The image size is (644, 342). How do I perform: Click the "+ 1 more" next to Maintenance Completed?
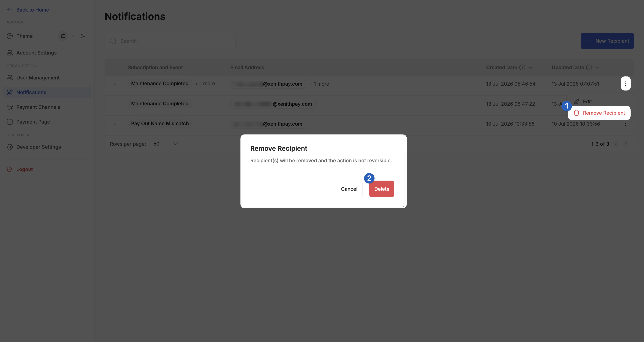point(205,84)
